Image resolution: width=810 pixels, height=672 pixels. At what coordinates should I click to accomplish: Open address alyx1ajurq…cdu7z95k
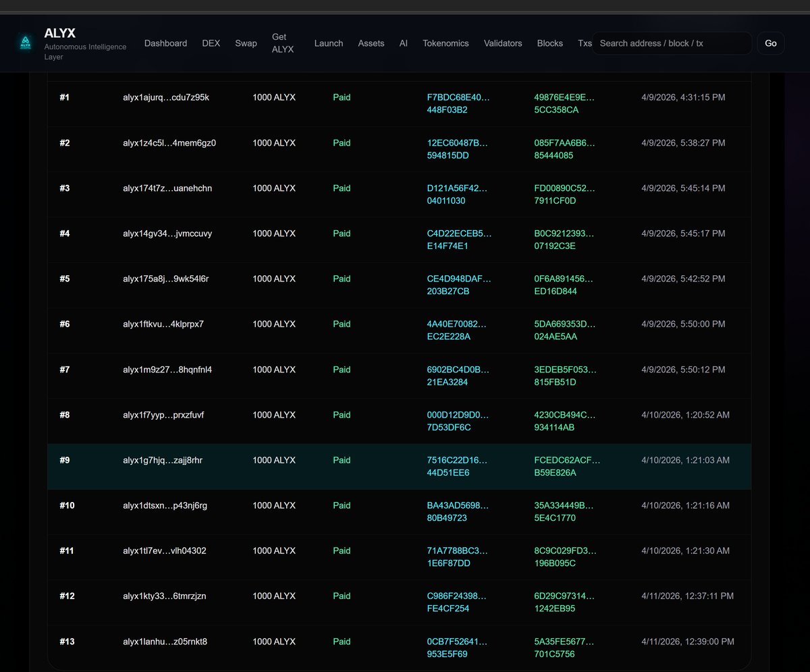tap(166, 97)
